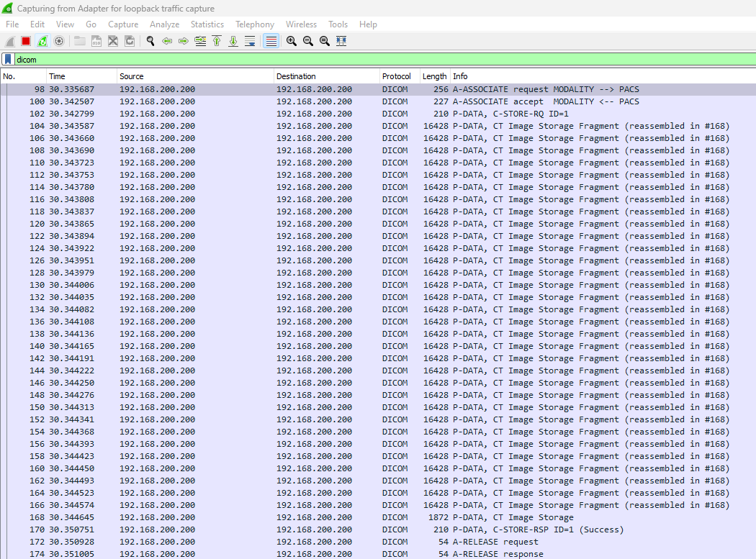Go back to previous packet arrow
This screenshot has height=559, width=756.
167,41
